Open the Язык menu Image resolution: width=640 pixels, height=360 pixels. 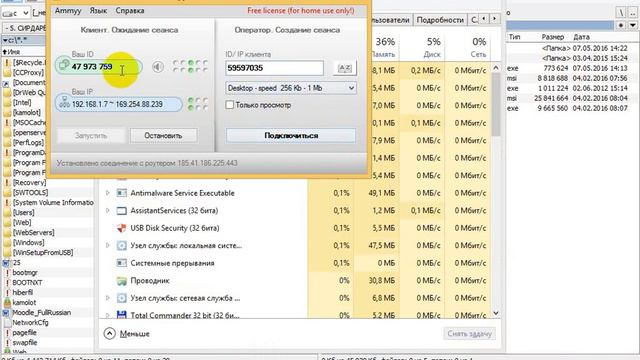(98, 11)
